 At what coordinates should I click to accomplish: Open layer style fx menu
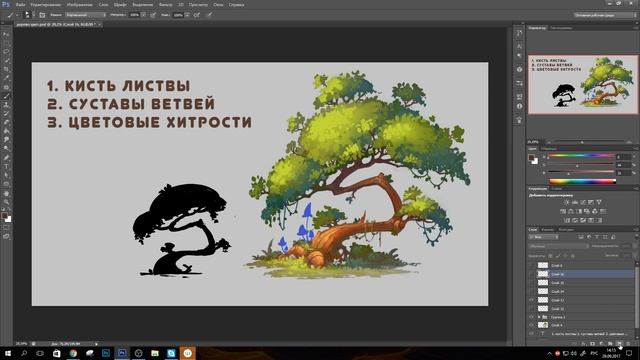(x=584, y=344)
